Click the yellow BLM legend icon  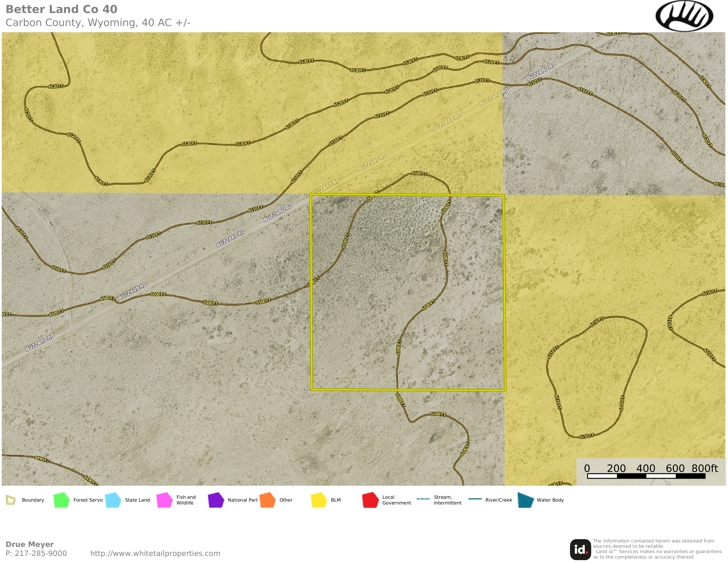pyautogui.click(x=319, y=500)
